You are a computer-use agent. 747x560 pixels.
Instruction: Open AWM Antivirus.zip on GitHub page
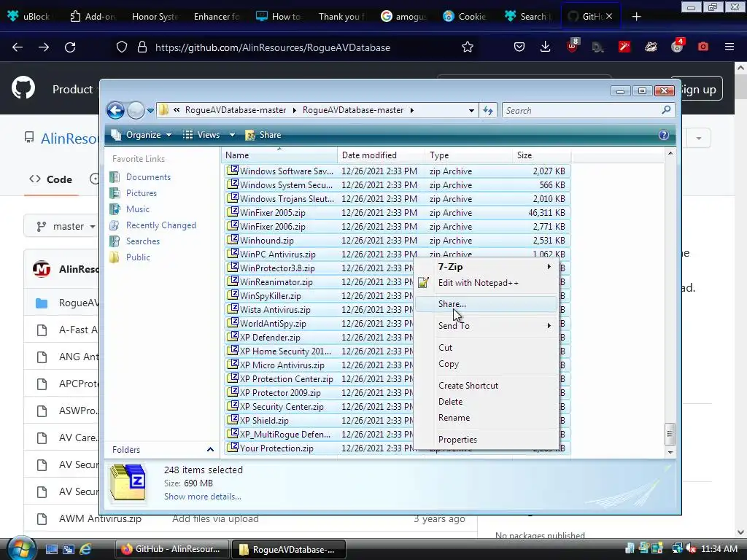tap(100, 518)
